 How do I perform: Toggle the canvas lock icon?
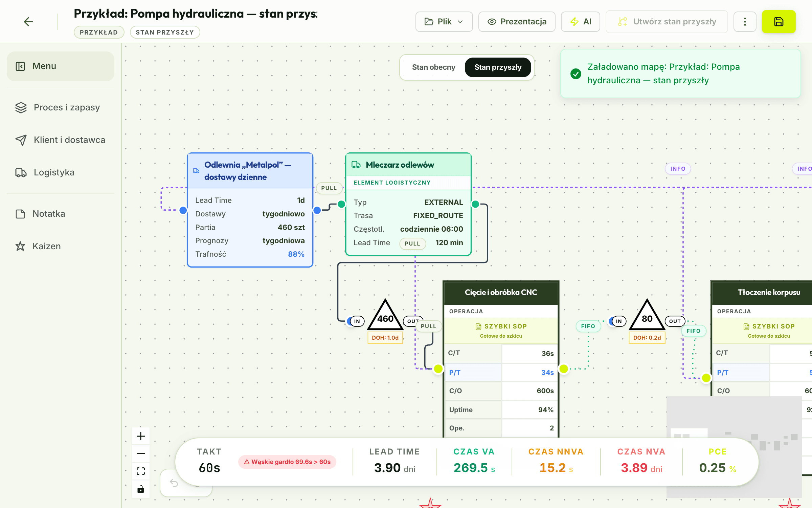141,489
